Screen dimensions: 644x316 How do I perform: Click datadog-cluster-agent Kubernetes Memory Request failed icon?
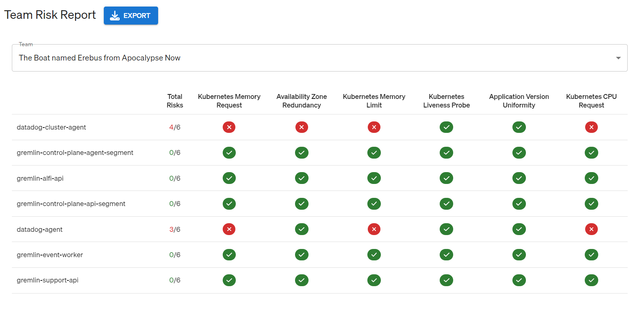click(229, 127)
